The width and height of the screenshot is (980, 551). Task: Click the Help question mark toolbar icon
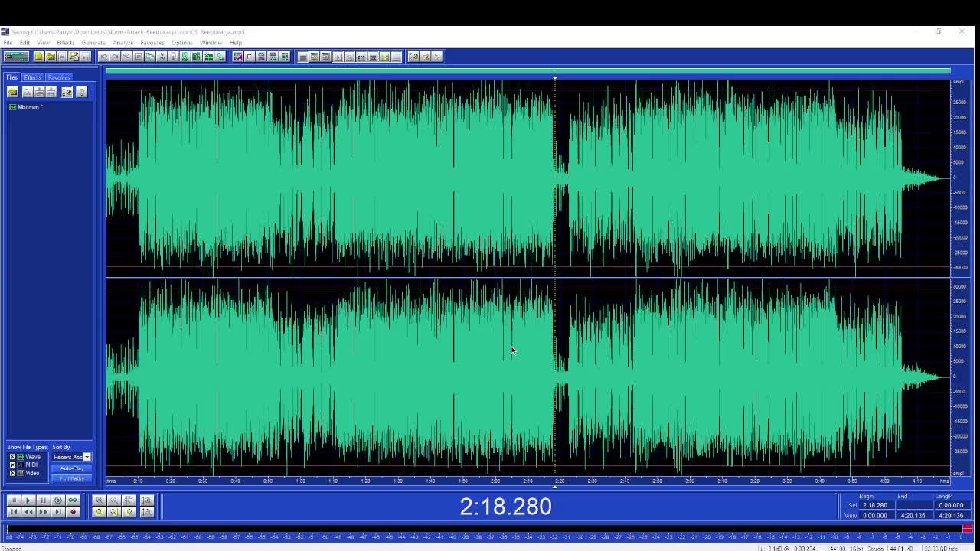point(436,56)
